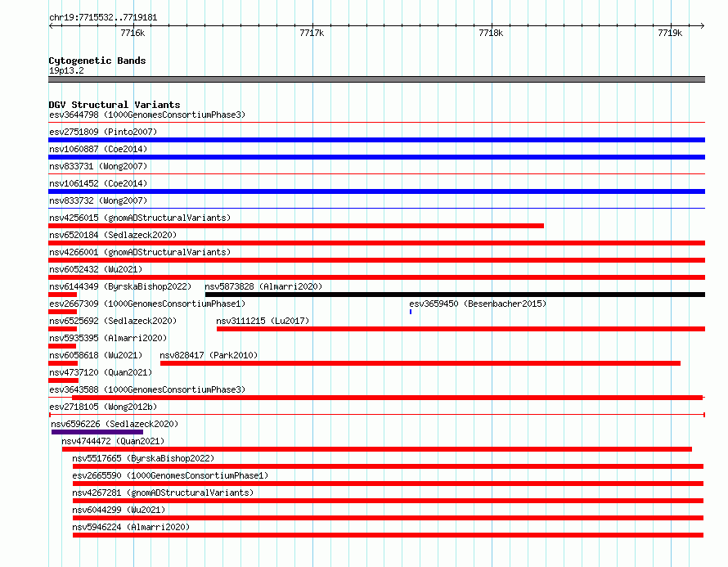Click the DGV Structural Variants track title

tap(115, 105)
